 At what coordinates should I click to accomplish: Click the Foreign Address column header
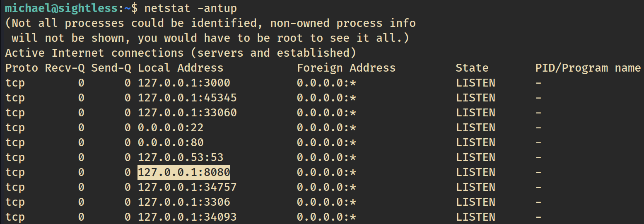[x=346, y=68]
